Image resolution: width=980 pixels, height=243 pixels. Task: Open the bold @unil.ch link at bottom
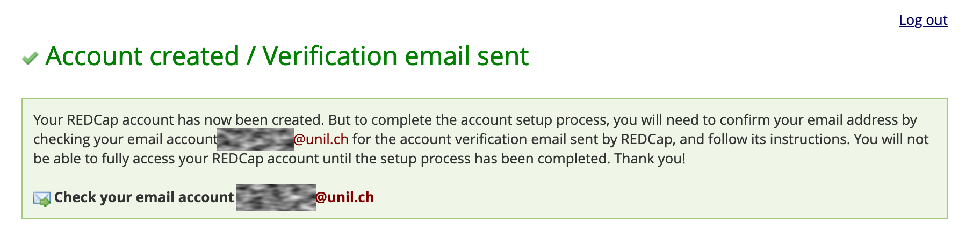tap(345, 197)
